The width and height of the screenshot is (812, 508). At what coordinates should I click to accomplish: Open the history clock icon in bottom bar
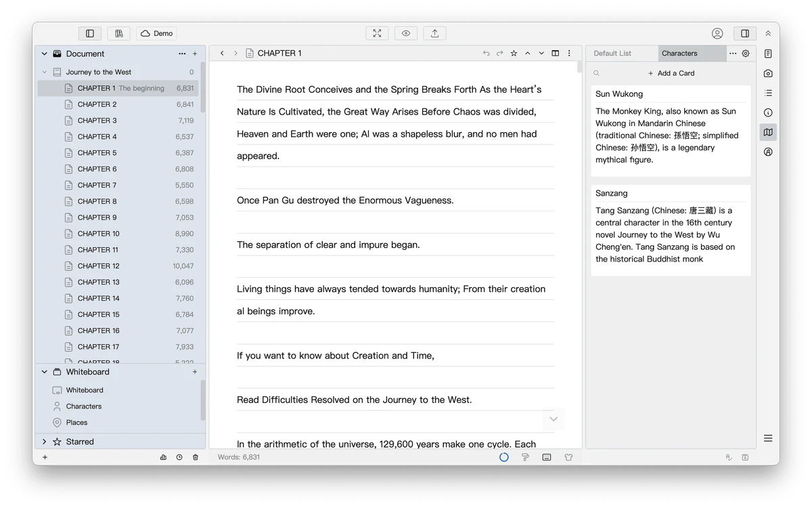click(179, 457)
